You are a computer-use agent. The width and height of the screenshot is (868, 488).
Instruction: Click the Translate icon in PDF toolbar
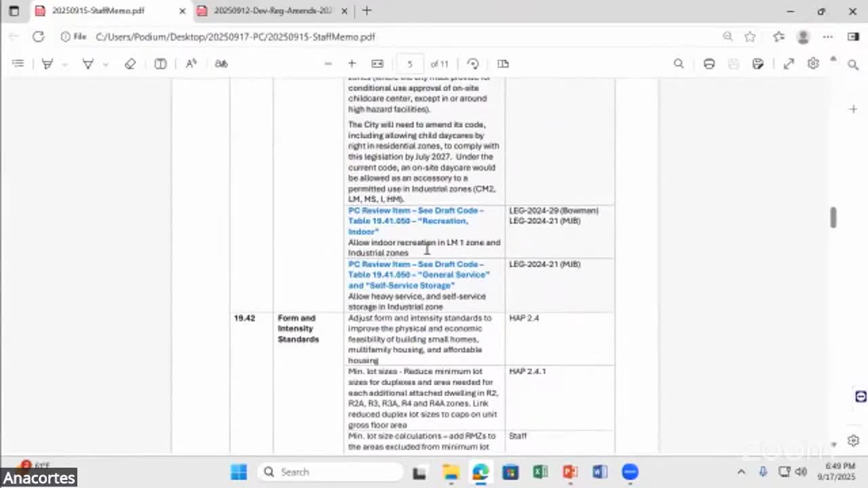click(221, 64)
